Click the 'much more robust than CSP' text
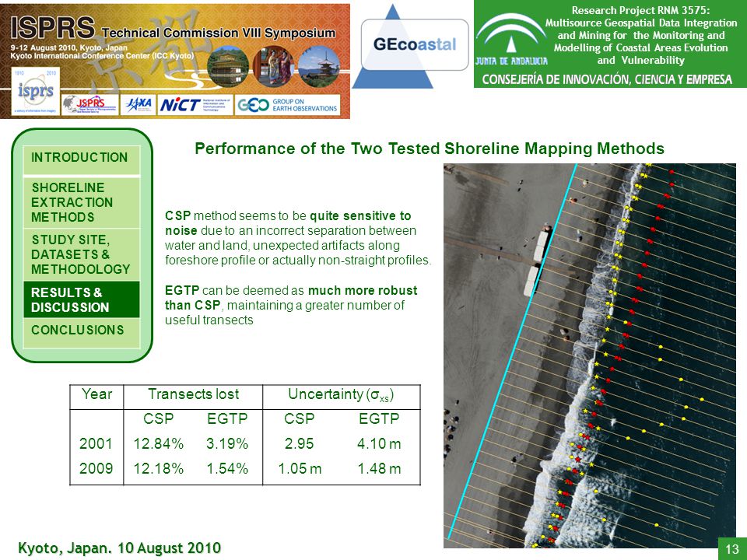The height and width of the screenshot is (560, 747). (x=291, y=298)
